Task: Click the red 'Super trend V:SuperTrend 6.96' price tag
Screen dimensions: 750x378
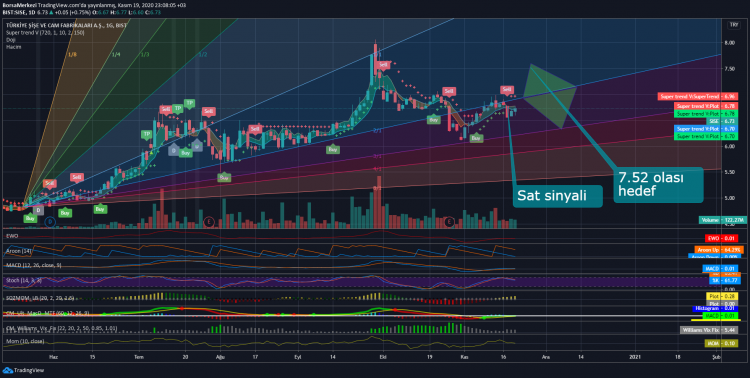Action: pyautogui.click(x=697, y=97)
